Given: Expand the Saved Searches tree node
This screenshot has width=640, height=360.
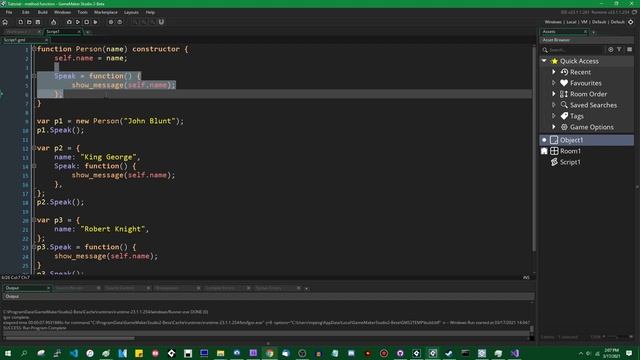Looking at the screenshot, I should 553,105.
